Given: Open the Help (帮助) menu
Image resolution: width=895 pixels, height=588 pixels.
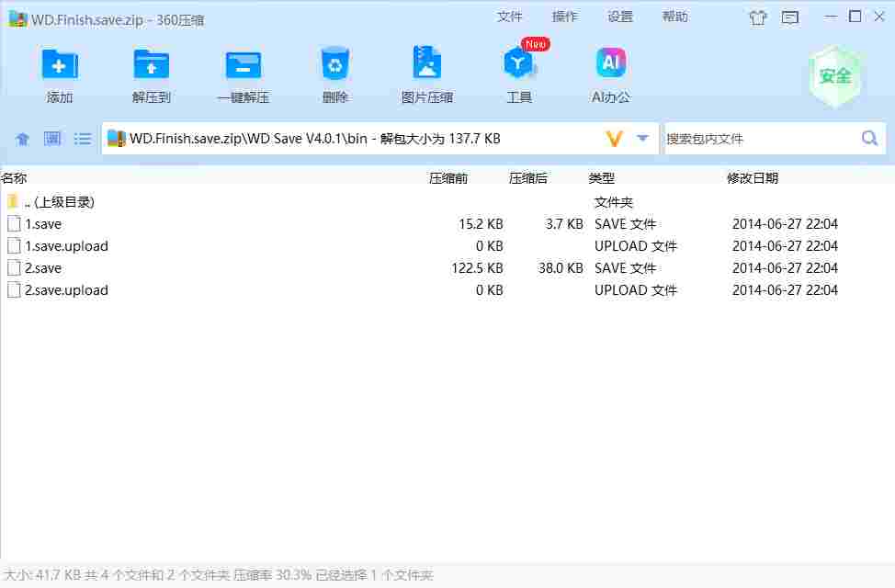Looking at the screenshot, I should tap(674, 17).
